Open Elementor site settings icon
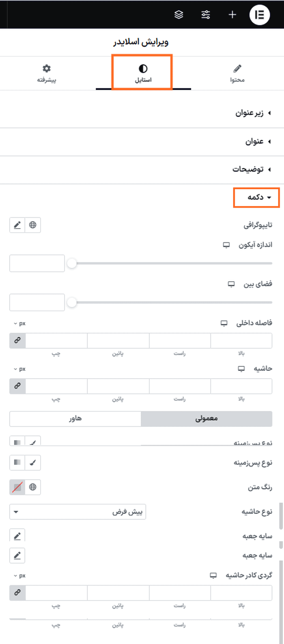The height and width of the screenshot is (644, 284). 206,15
